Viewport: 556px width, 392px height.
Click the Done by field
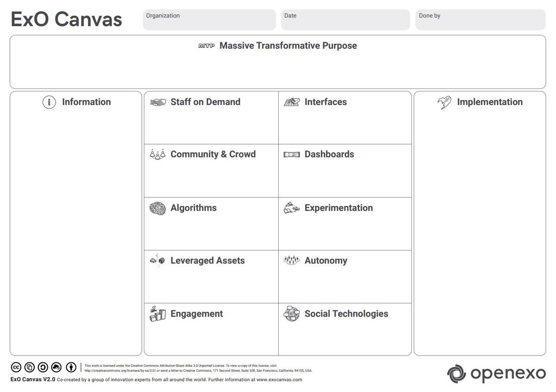click(480, 19)
